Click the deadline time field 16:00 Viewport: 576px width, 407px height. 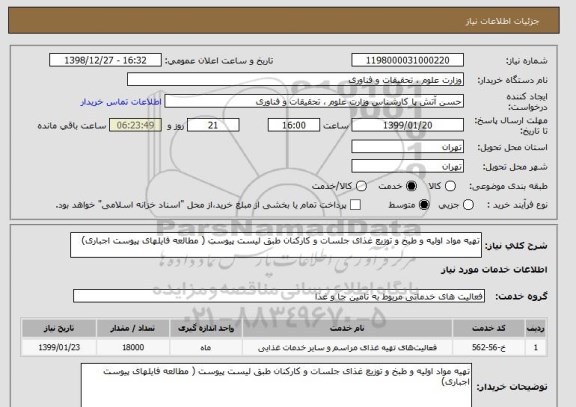tap(294, 125)
